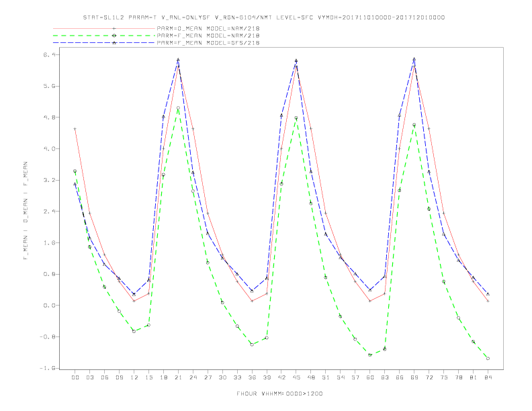
Task: Click x-axis forecast hour label 54
Action: click(341, 377)
